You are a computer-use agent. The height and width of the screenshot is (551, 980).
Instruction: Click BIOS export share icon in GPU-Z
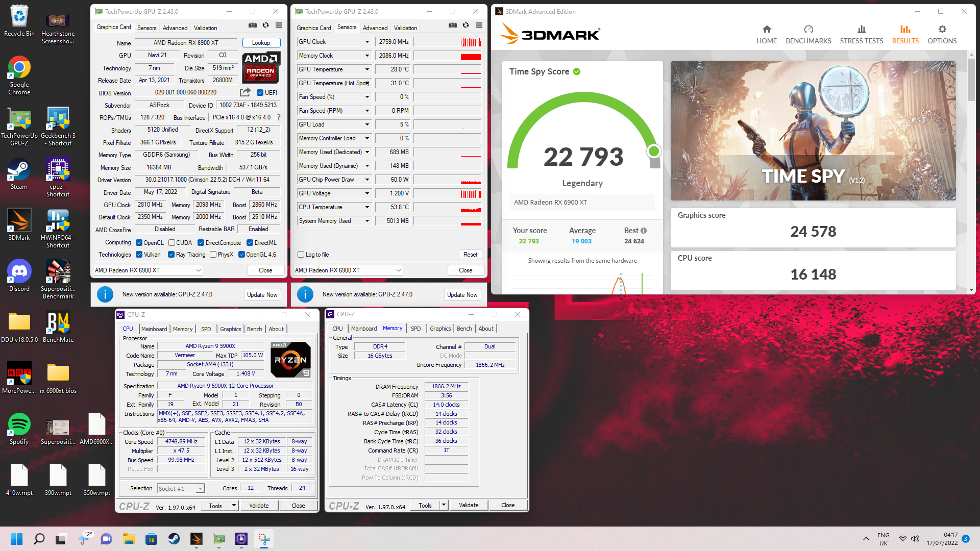pos(245,92)
